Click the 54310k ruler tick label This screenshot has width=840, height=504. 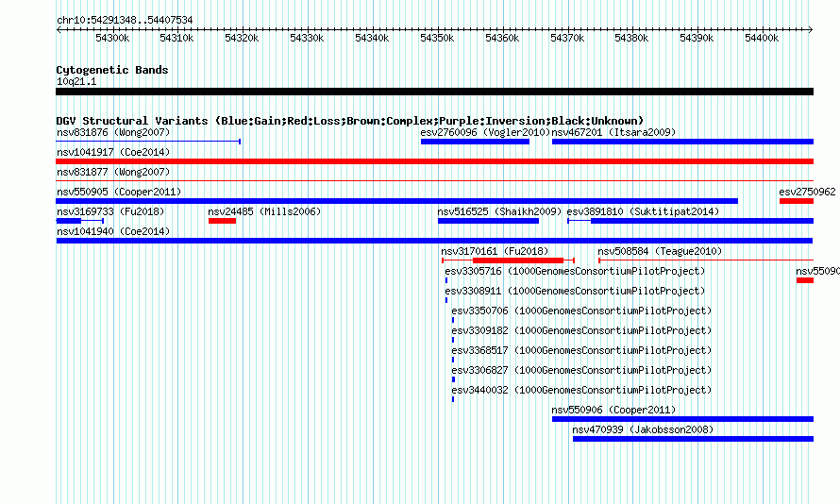(x=176, y=38)
